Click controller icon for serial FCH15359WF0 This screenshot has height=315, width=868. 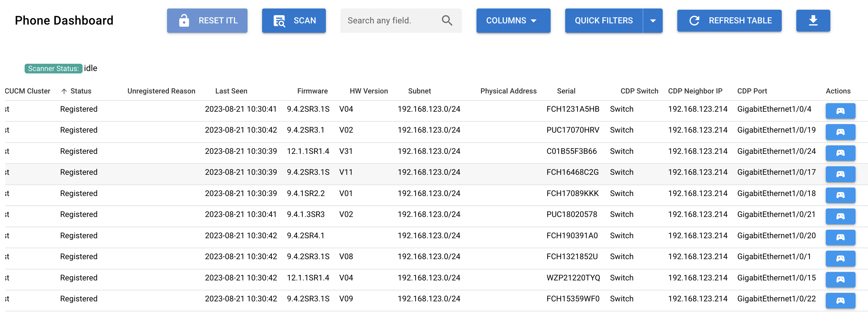coord(840,300)
